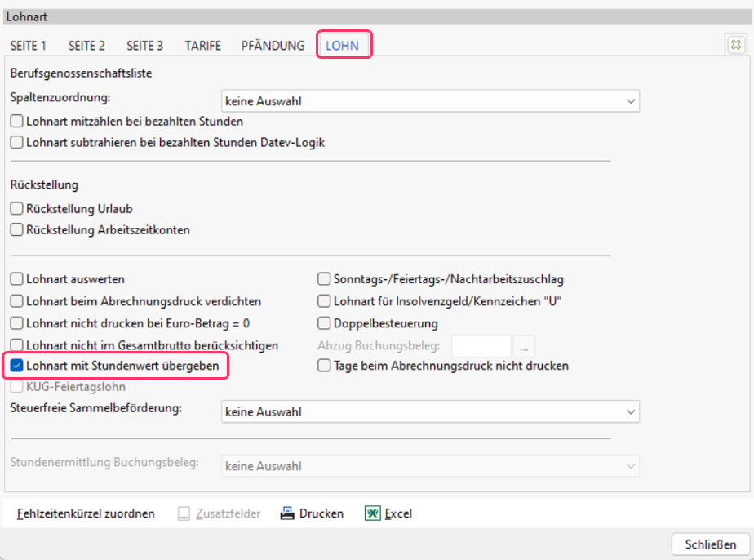This screenshot has width=754, height=560.
Task: Check Rückstellung Arbeitszeitkonten
Action: pyautogui.click(x=17, y=230)
